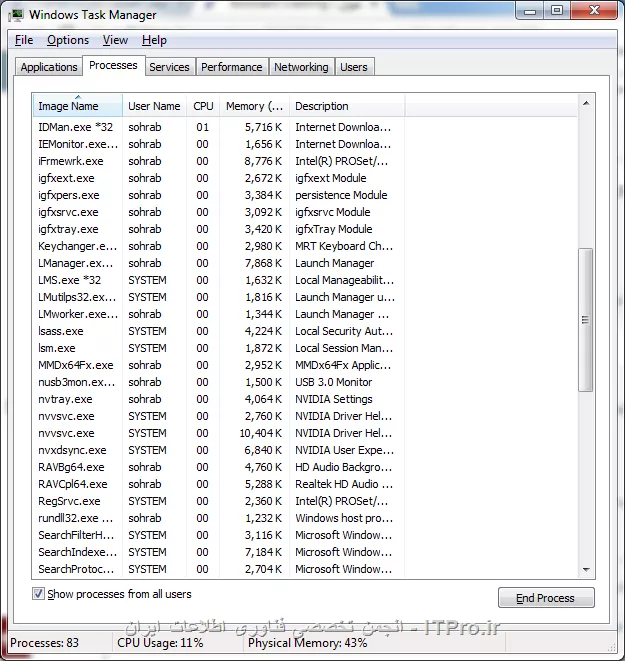
Task: Click Physical Memory: 43% in status bar
Action: pyautogui.click(x=308, y=643)
